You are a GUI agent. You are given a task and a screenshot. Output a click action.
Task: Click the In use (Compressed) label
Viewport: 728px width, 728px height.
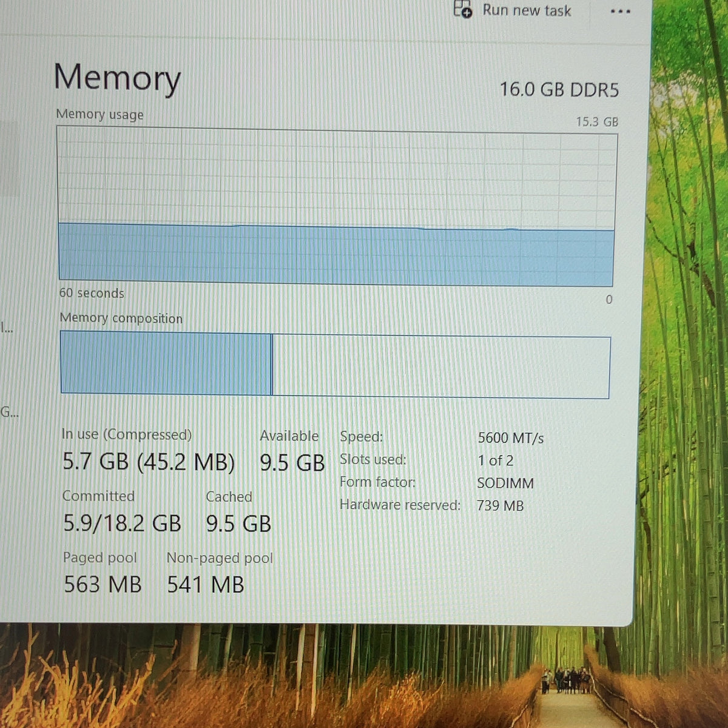click(x=126, y=434)
